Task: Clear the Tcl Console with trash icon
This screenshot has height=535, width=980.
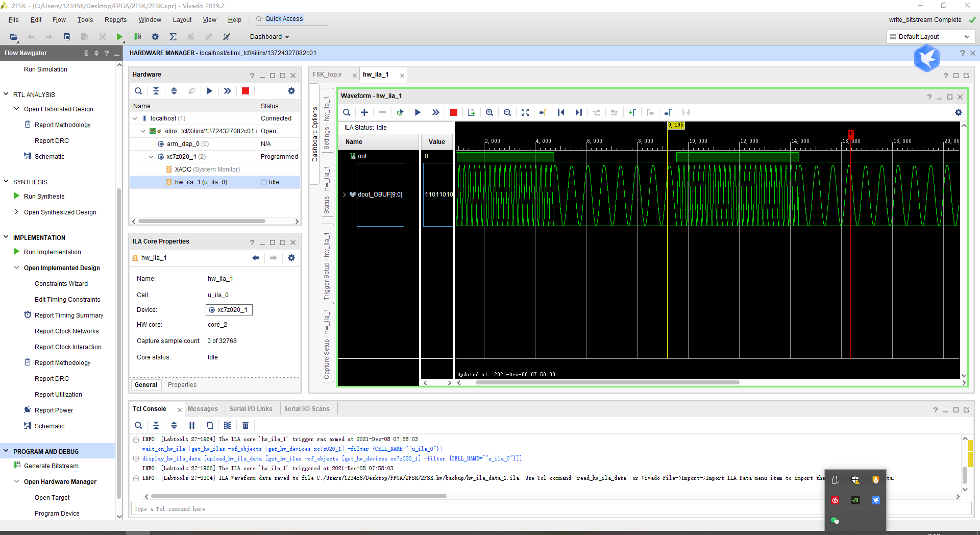Action: [246, 425]
